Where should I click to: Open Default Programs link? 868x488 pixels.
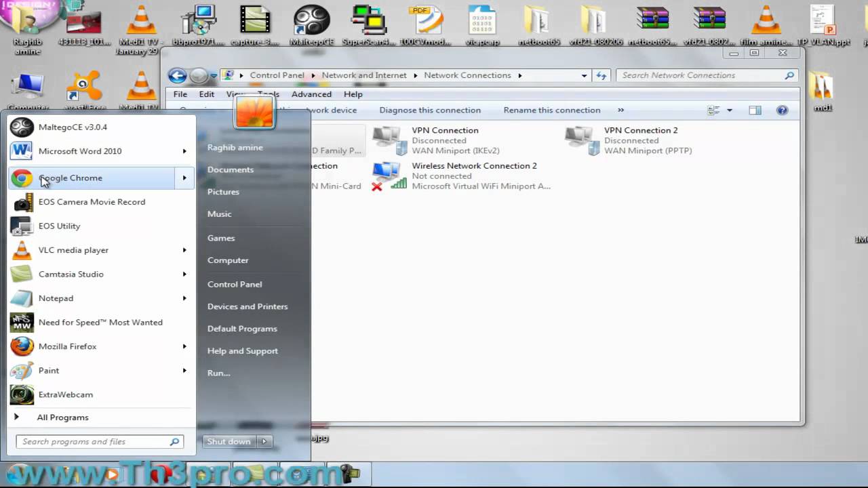(242, 329)
